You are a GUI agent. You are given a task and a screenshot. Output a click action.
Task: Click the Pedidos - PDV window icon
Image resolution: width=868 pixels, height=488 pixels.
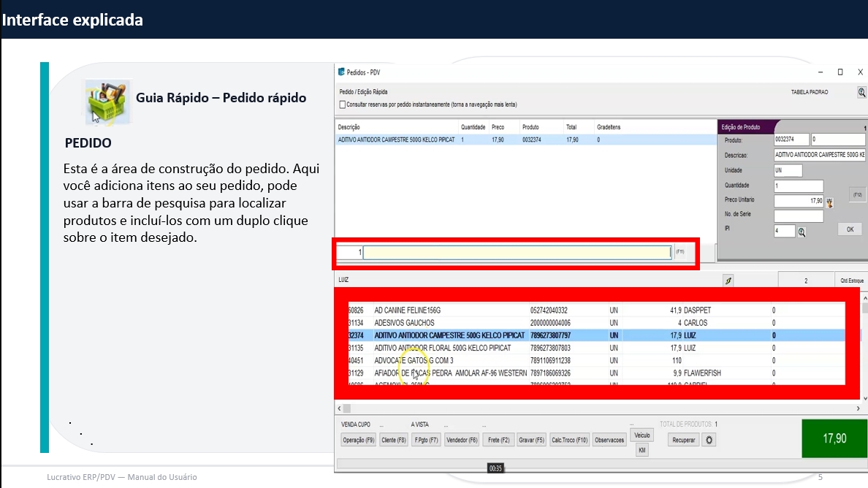(x=340, y=72)
